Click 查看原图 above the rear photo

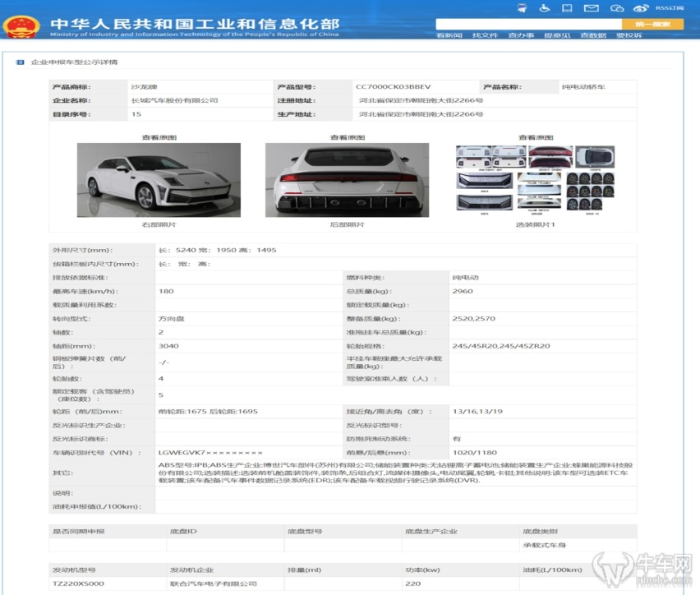(348, 137)
